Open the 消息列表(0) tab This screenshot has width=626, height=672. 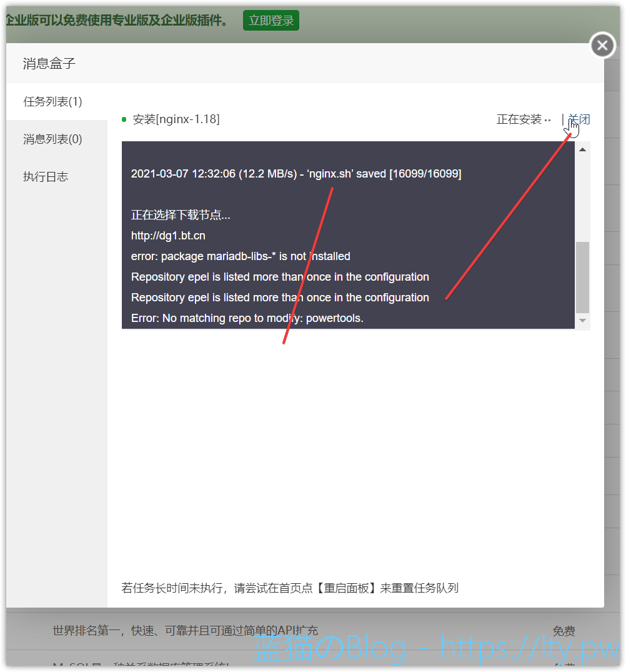pyautogui.click(x=53, y=139)
